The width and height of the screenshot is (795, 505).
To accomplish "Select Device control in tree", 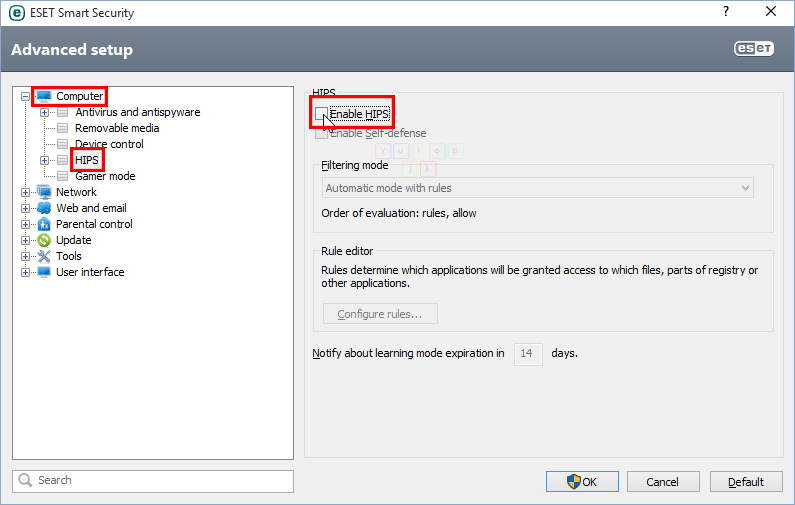I will (x=109, y=144).
